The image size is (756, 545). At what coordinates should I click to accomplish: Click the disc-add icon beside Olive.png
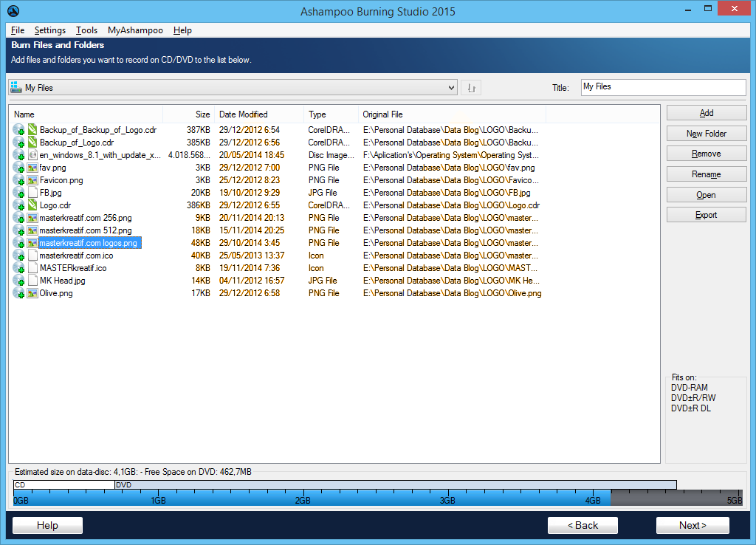[x=18, y=292]
